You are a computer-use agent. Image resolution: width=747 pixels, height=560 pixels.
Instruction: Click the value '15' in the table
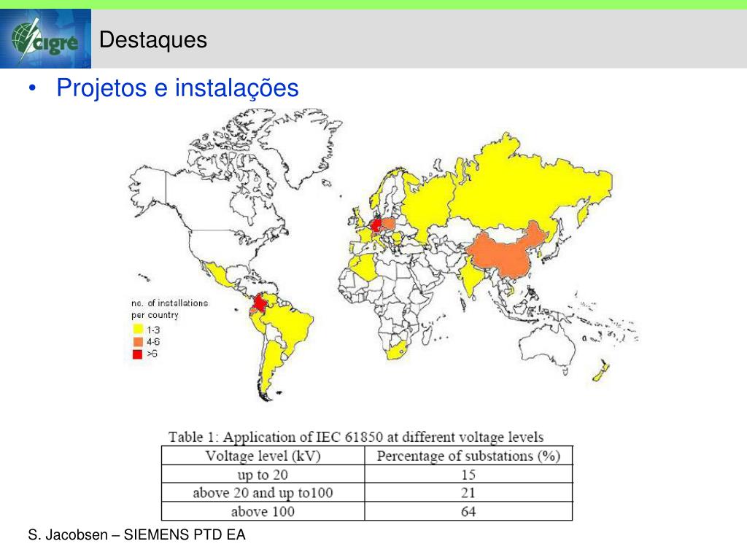click(x=468, y=474)
